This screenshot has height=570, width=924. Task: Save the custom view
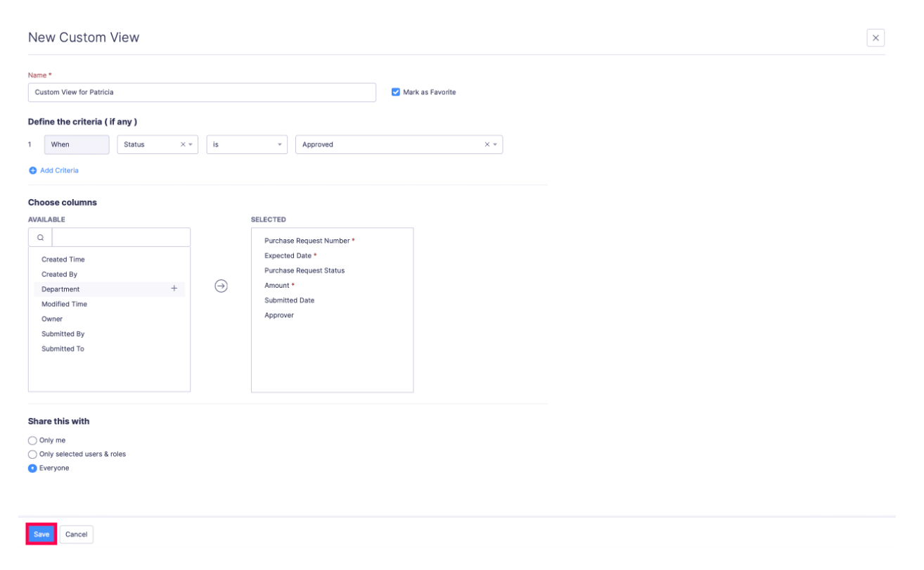(x=41, y=534)
